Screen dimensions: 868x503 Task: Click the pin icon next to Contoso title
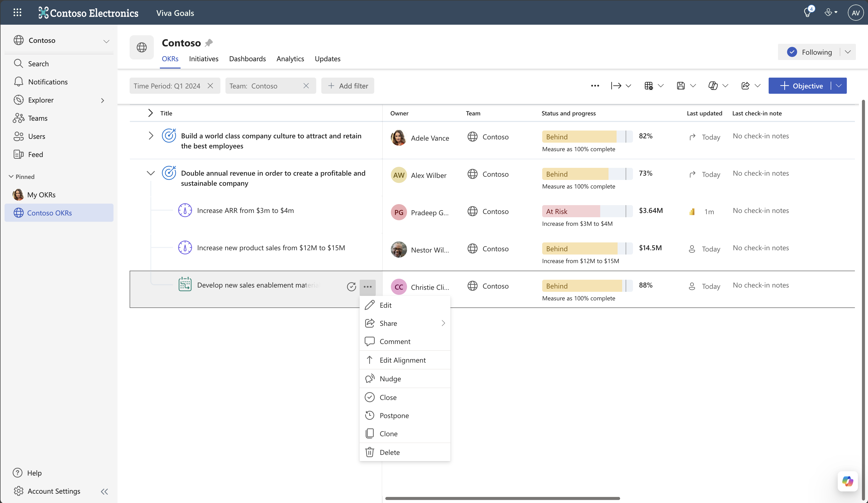(x=209, y=43)
